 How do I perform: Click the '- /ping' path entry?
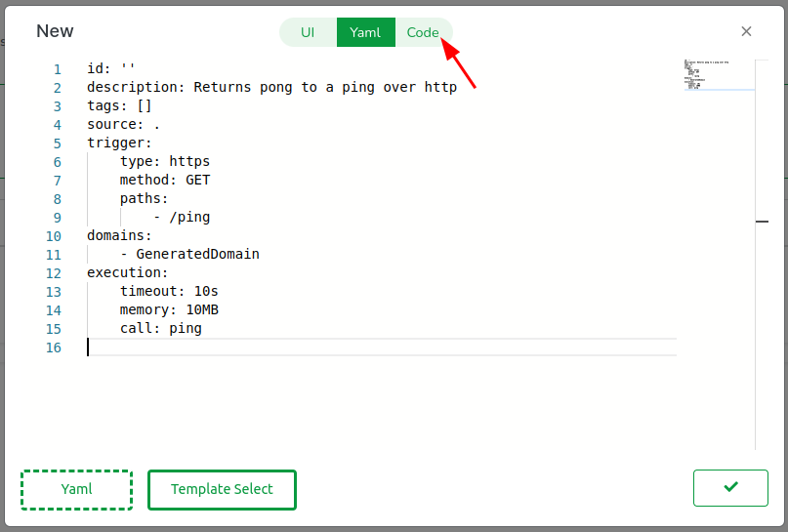[x=182, y=218]
